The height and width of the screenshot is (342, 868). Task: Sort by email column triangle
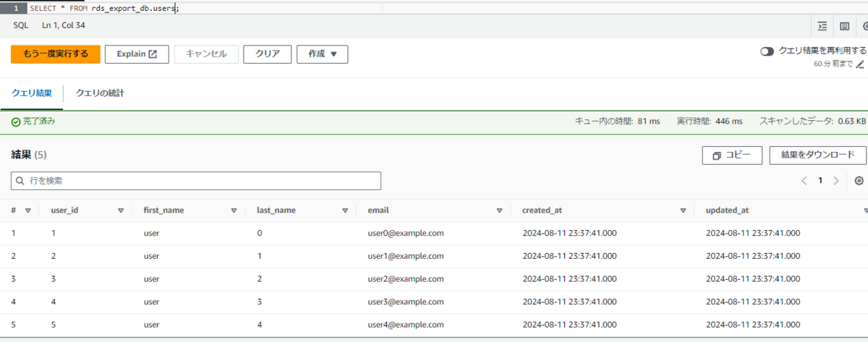(x=499, y=210)
